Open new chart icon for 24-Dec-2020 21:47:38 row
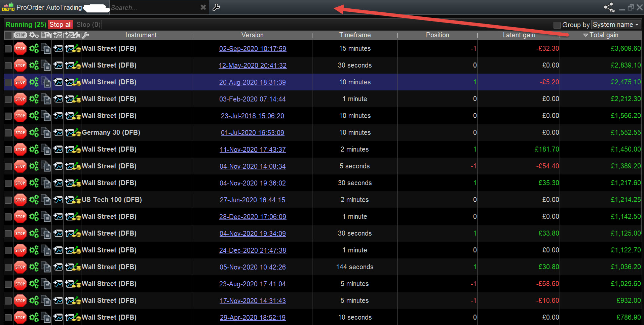This screenshot has height=325, width=644. click(x=58, y=250)
